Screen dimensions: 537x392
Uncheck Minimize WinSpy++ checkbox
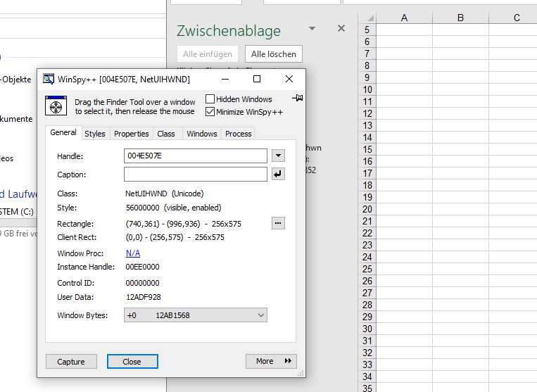click(x=210, y=112)
